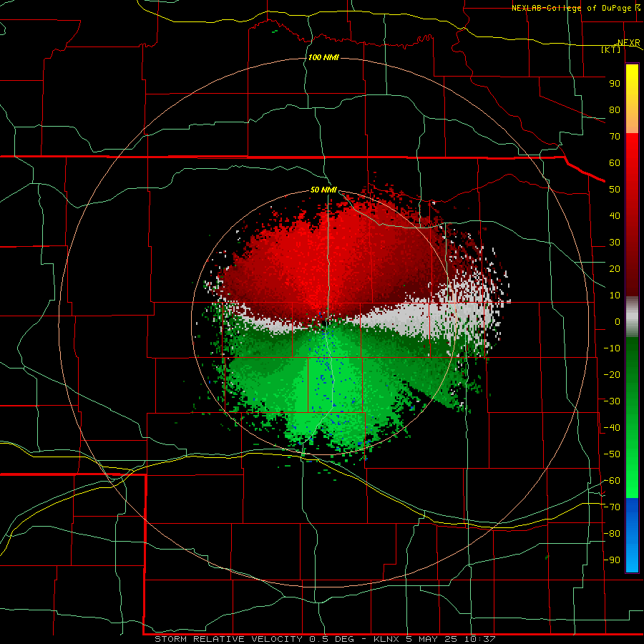Click the "5 MAY 25" date text
The width and height of the screenshot is (644, 644).
point(432,639)
